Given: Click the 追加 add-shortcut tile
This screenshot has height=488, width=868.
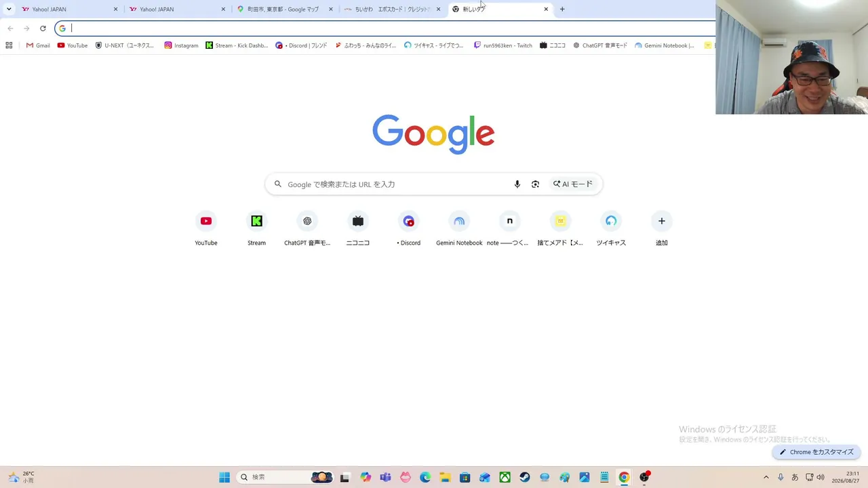Looking at the screenshot, I should (662, 228).
